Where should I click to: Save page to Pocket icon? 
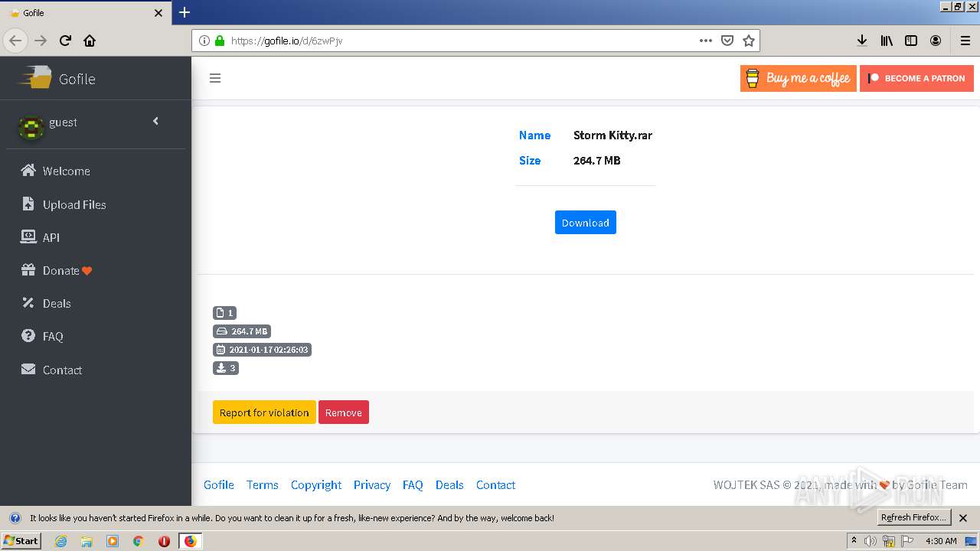click(x=727, y=41)
